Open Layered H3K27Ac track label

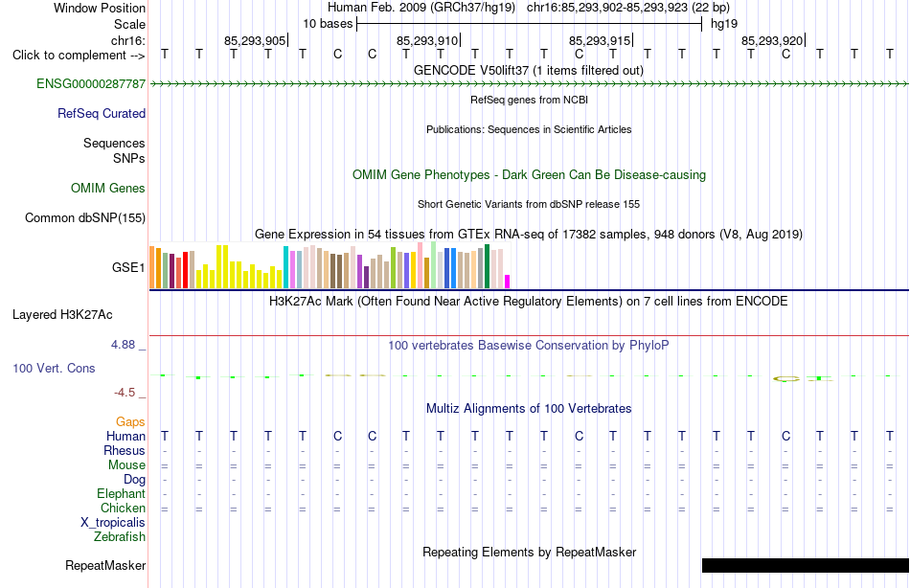(x=62, y=315)
